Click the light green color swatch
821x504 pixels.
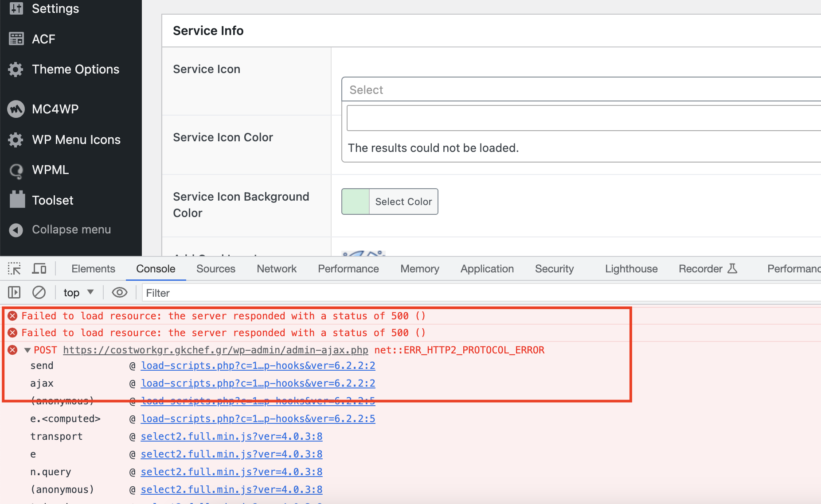pyautogui.click(x=356, y=202)
